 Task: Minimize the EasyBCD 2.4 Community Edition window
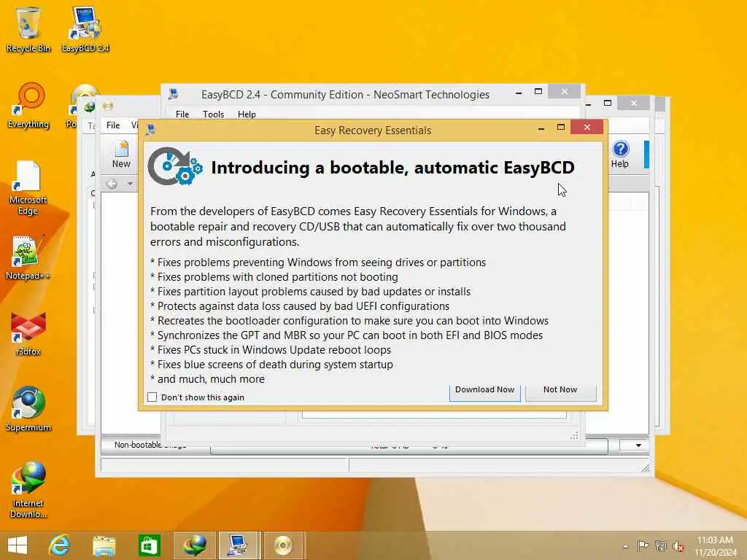click(519, 93)
